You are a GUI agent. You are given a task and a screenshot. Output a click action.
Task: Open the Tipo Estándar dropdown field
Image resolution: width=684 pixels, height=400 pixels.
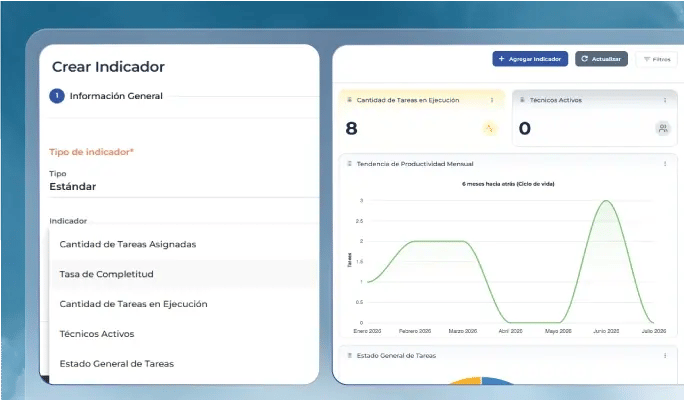[183, 182]
